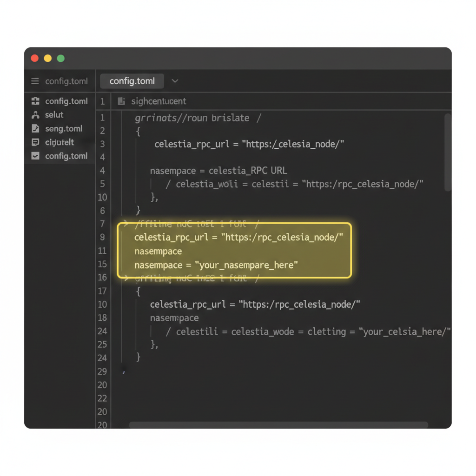Screen dimensions: 476x476
Task: Click the document icon beside sighcentucent
Action: click(121, 101)
